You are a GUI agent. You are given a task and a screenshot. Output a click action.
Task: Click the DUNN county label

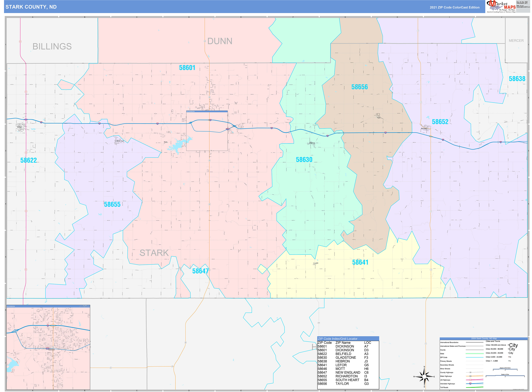[220, 41]
